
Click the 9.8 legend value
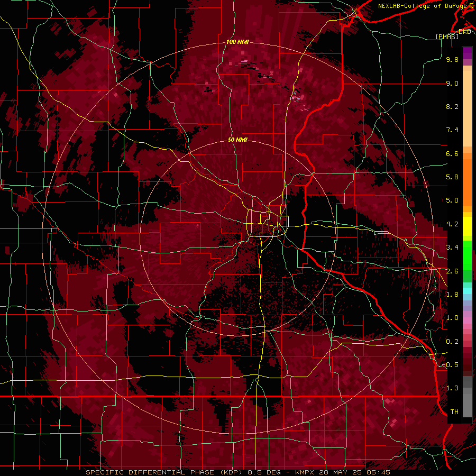pyautogui.click(x=452, y=59)
